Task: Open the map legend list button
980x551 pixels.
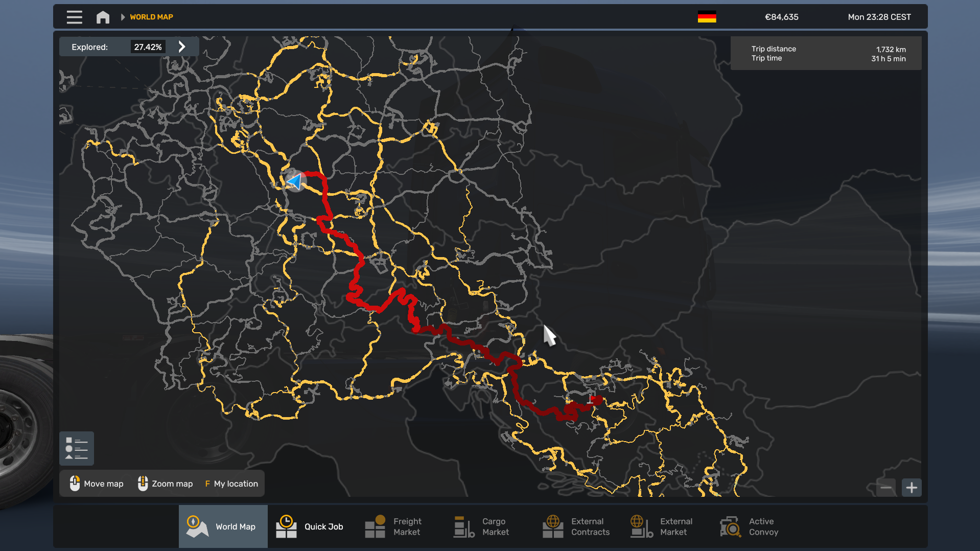Action: [x=77, y=448]
